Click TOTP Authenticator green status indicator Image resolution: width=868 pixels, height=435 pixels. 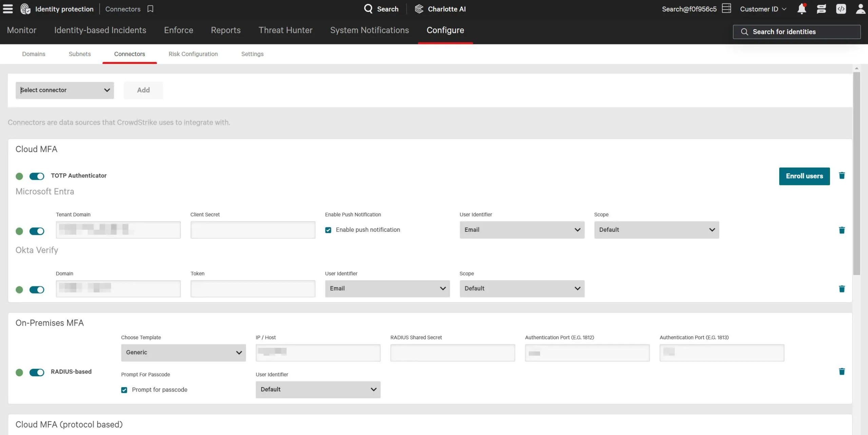click(x=19, y=176)
